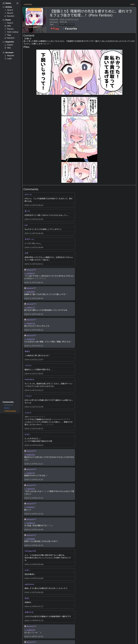Follow reply reference >>8395731
The width and height of the screenshot is (138, 644).
[x=30, y=473]
